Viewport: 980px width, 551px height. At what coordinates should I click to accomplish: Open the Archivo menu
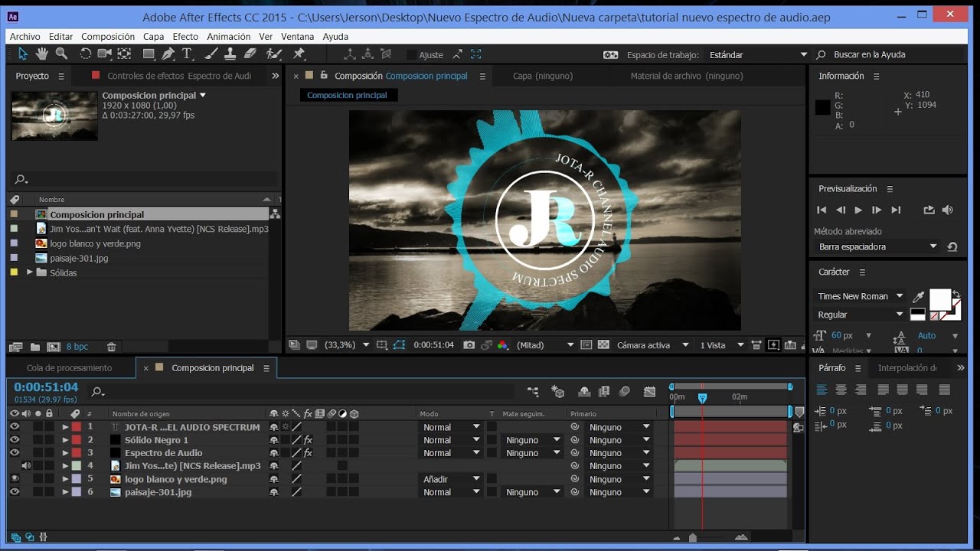[25, 36]
